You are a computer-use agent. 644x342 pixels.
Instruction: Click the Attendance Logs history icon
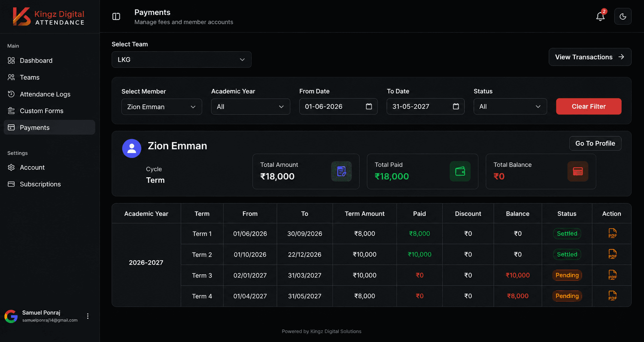11,94
